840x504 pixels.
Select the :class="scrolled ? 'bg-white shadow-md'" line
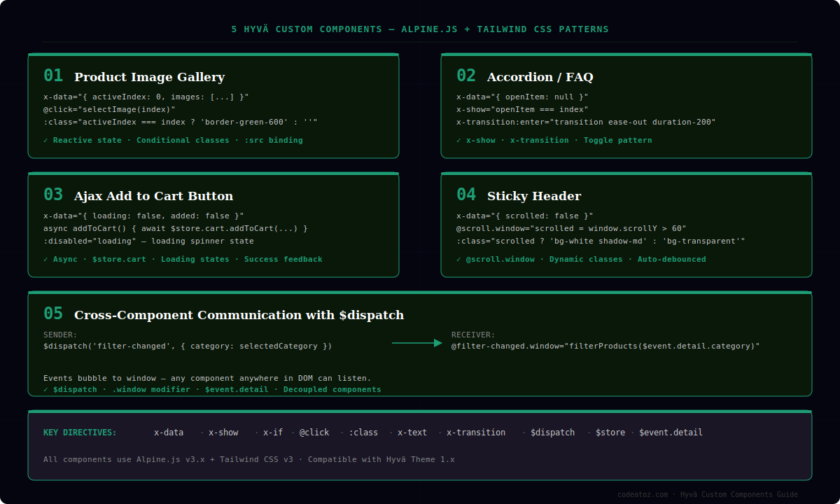point(601,241)
